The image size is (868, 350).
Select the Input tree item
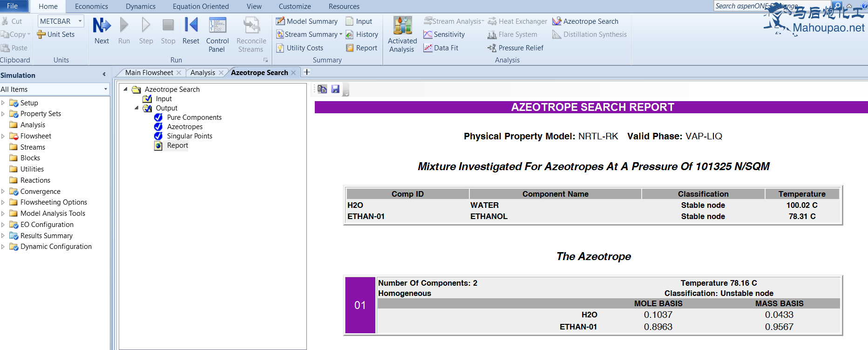coord(163,99)
